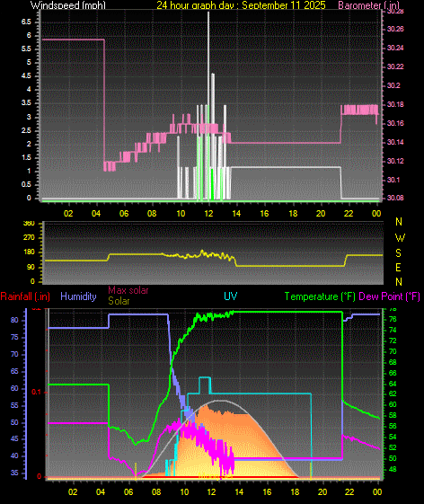Viewport: 424px width, 504px height.
Task: Click the '48' temperature axis value
Action: (x=393, y=470)
